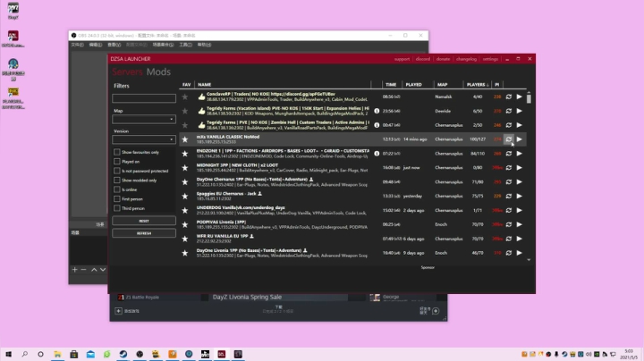Refresh the Tegridy Farms Zombie Hell server row

pyautogui.click(x=509, y=125)
